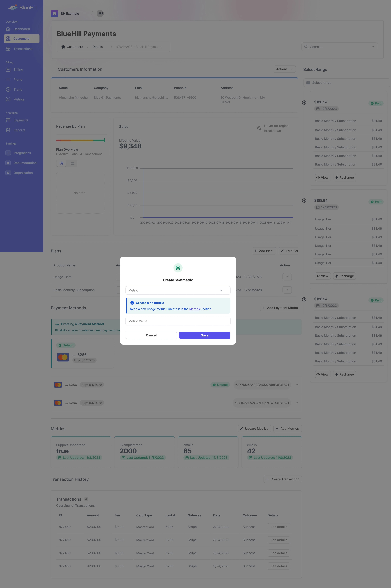Image resolution: width=391 pixels, height=588 pixels.
Task: Recharge the Usage Tier invoice
Action: [x=344, y=276]
